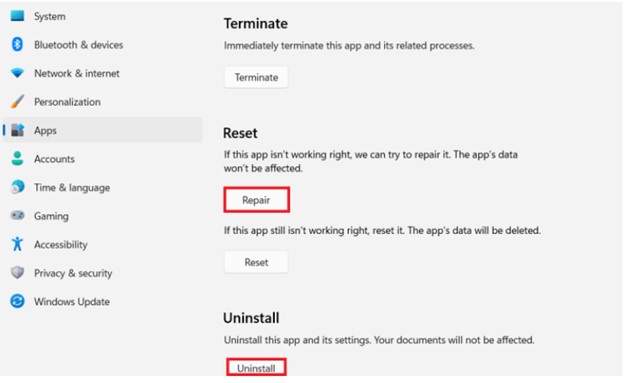Terminate the app with Terminate button
Image resolution: width=624 pixels, height=383 pixels.
pyautogui.click(x=256, y=77)
